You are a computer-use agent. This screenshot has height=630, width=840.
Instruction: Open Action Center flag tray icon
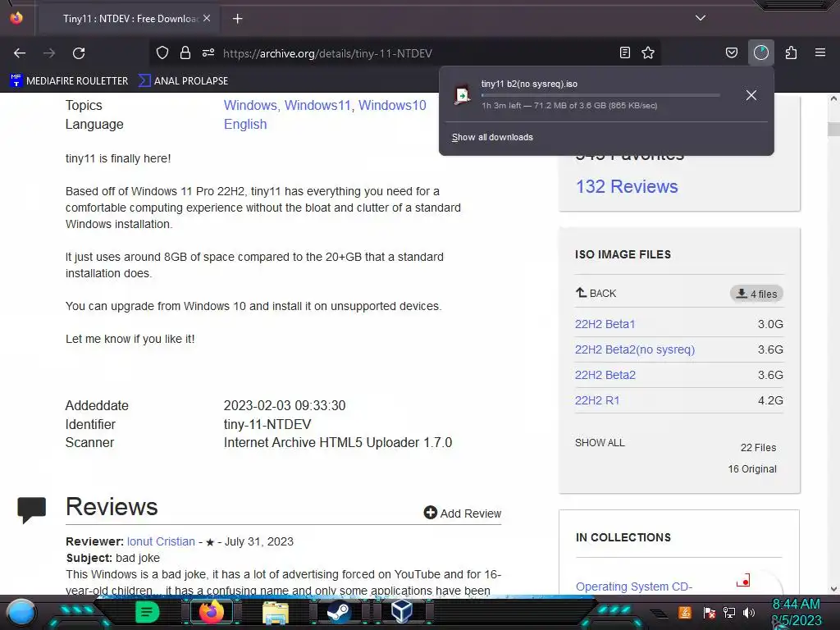click(x=709, y=613)
